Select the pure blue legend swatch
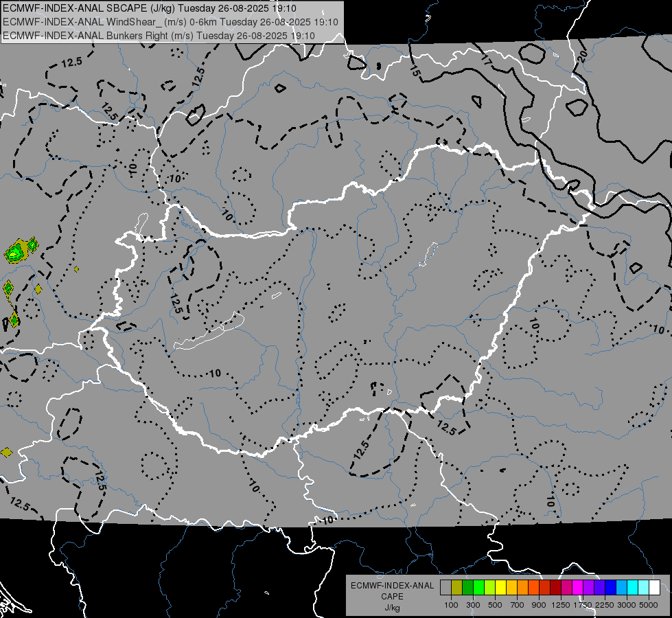Screen dimensions: 672x618 pos(611,587)
